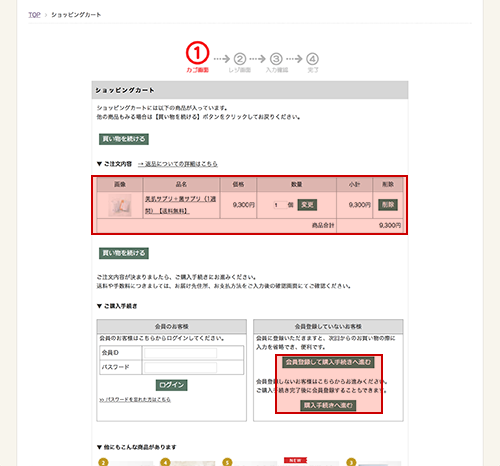Screen dimensions: 500x466
Task: Click the 品名 column header
Action: pos(181,184)
